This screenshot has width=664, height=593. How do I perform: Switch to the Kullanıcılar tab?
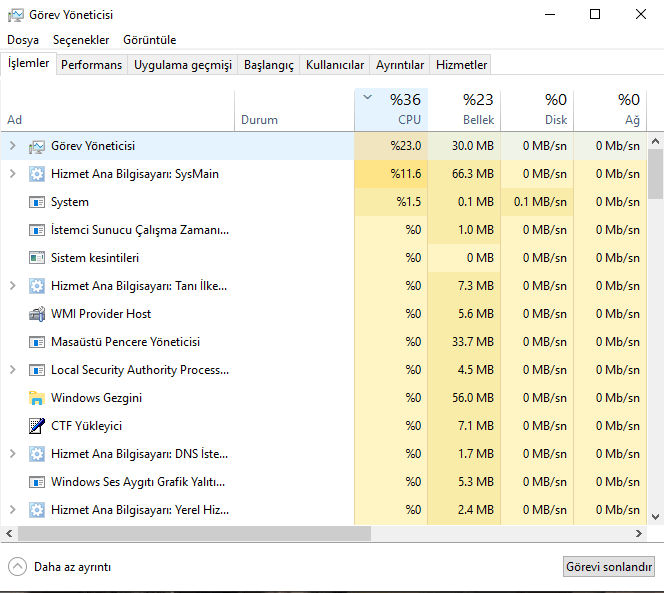(x=335, y=65)
